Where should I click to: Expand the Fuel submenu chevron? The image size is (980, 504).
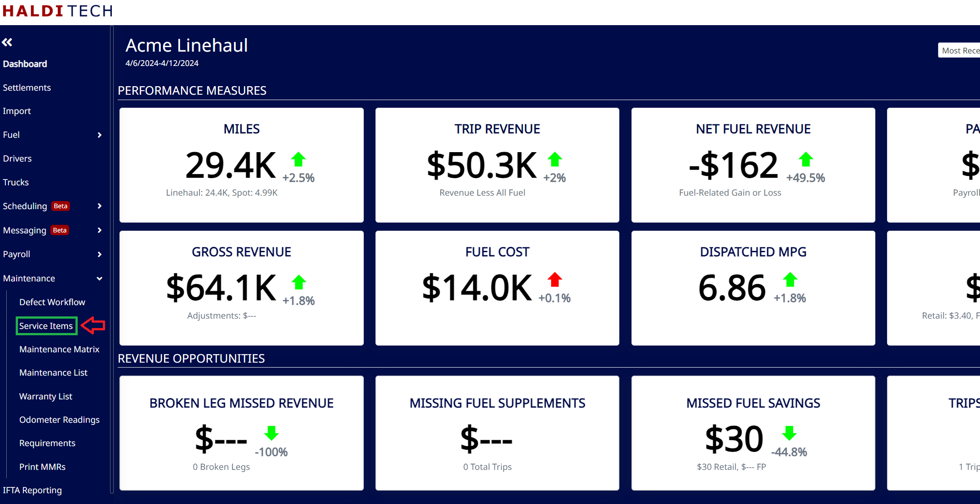[x=99, y=135]
